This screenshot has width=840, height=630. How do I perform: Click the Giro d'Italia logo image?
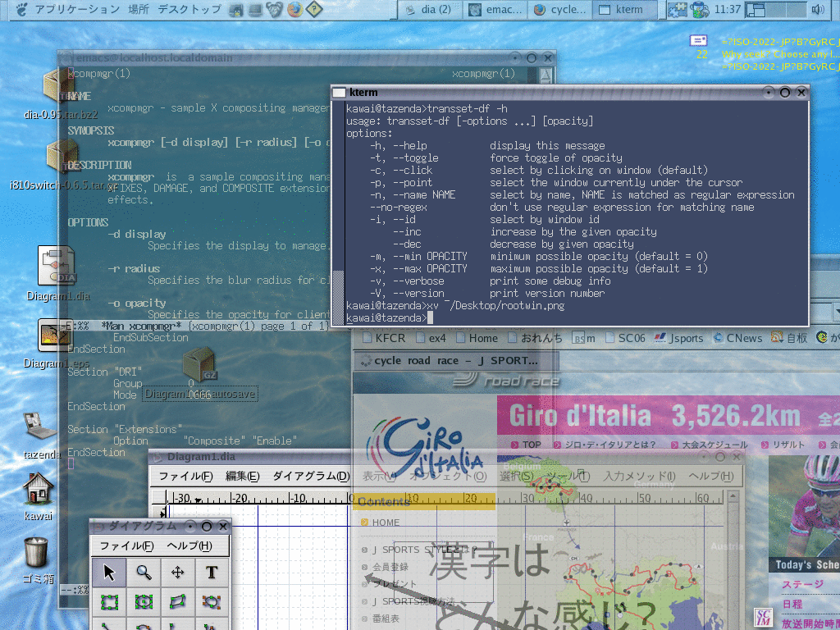tap(424, 447)
